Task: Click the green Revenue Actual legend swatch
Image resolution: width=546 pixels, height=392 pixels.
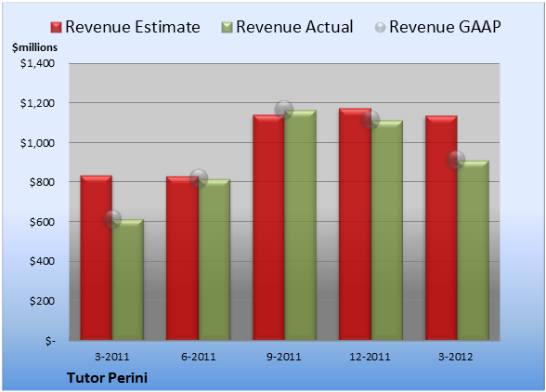Action: click(x=227, y=27)
